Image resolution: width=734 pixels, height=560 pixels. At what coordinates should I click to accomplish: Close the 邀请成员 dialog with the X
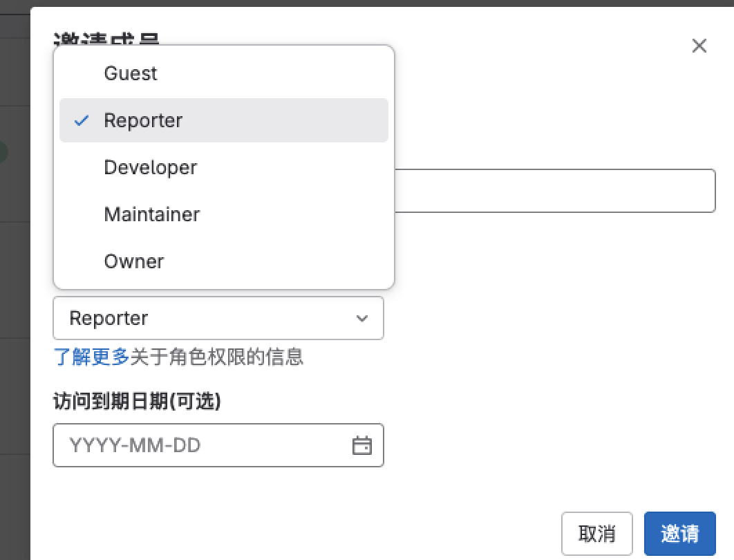pyautogui.click(x=699, y=46)
